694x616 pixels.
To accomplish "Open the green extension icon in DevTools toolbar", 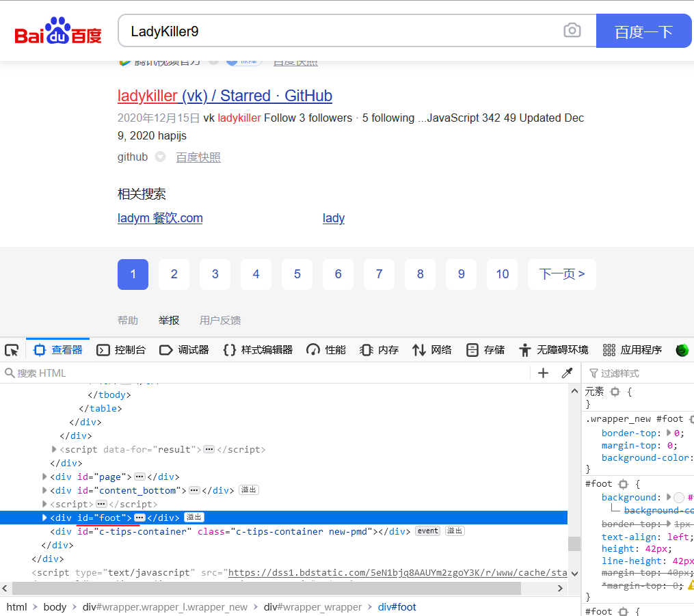I will (682, 349).
